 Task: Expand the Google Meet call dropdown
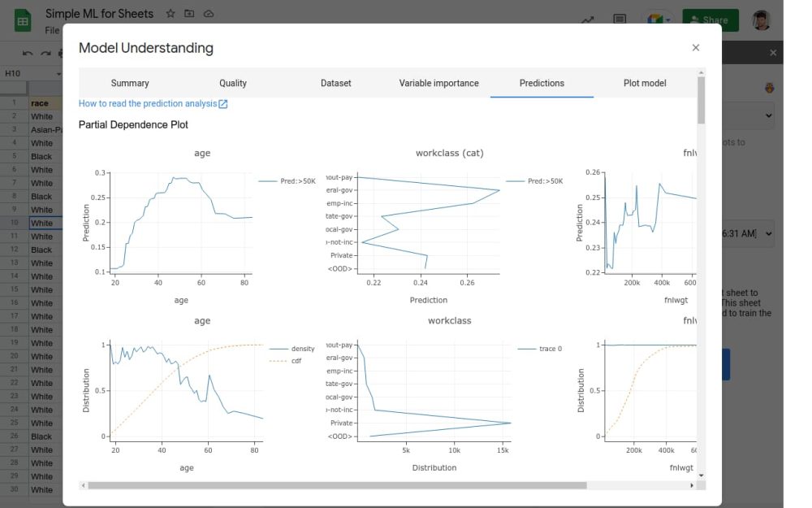pyautogui.click(x=667, y=20)
